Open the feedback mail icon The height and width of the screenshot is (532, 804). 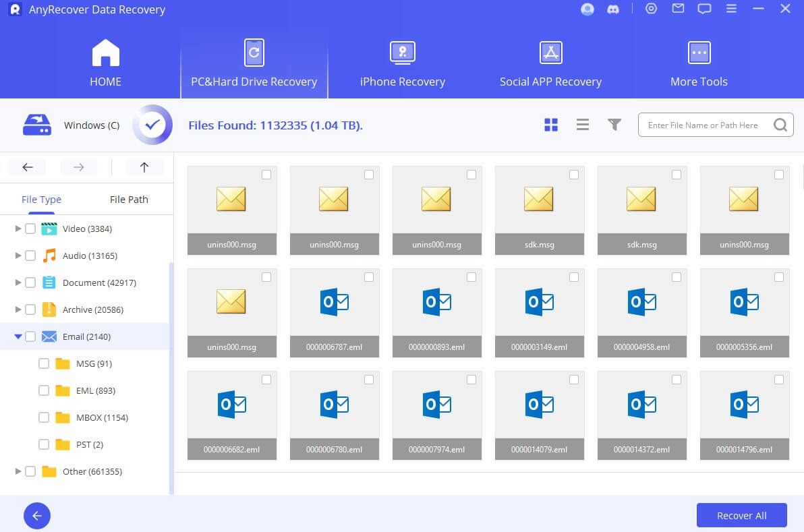(x=678, y=9)
